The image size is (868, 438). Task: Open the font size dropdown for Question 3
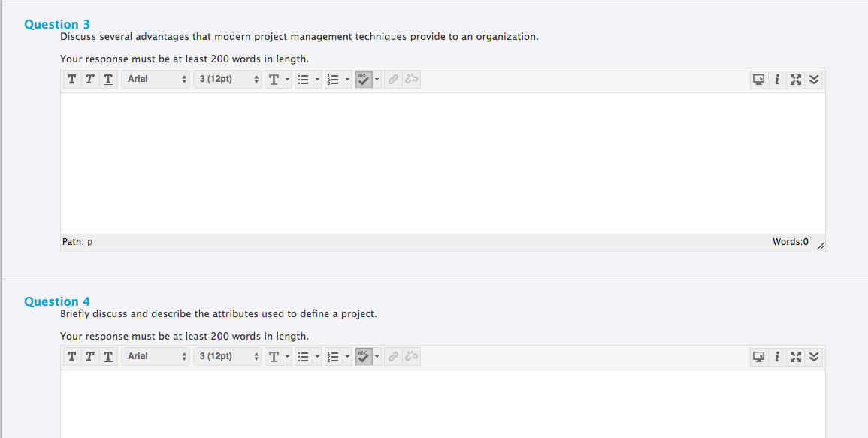click(x=228, y=79)
